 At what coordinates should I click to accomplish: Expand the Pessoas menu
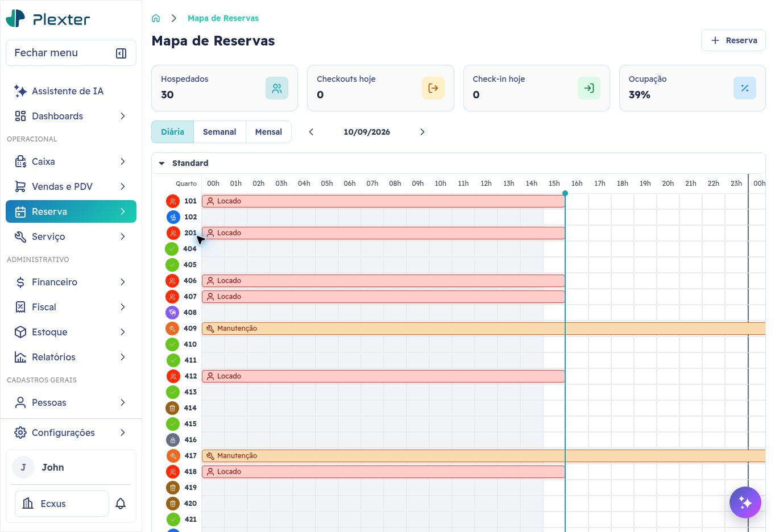click(x=71, y=402)
